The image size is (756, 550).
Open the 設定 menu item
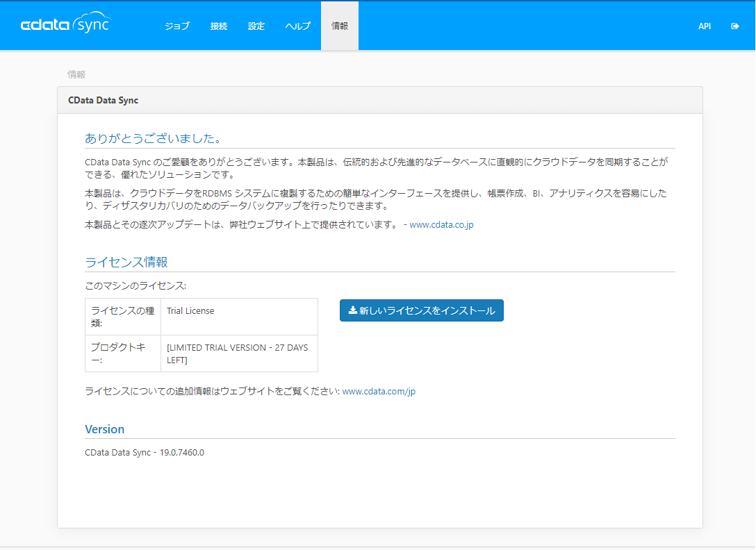[x=256, y=26]
